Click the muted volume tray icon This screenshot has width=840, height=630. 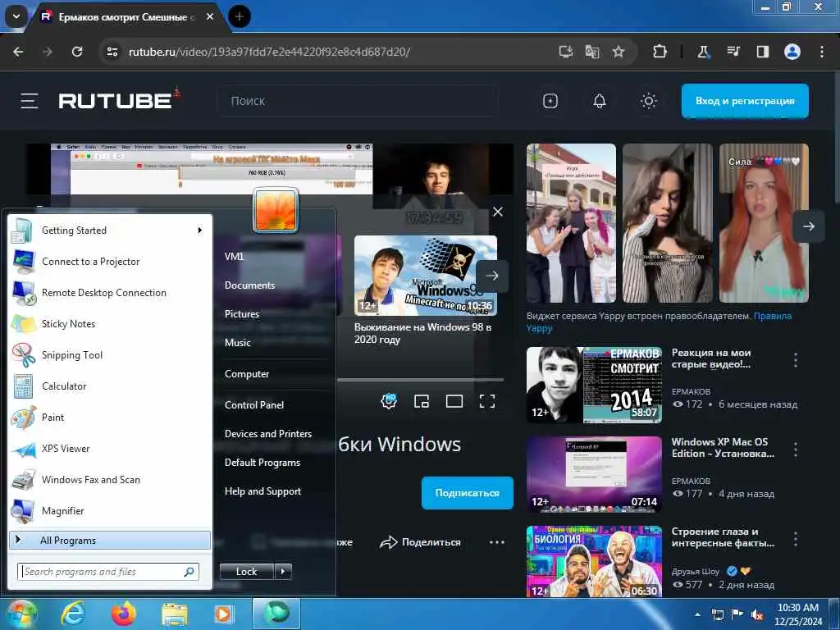point(757,614)
